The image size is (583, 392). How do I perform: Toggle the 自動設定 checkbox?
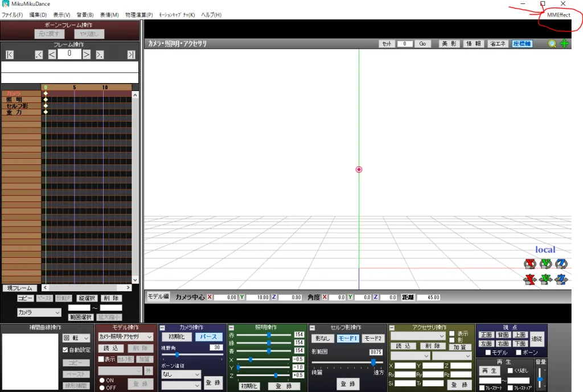click(65, 350)
